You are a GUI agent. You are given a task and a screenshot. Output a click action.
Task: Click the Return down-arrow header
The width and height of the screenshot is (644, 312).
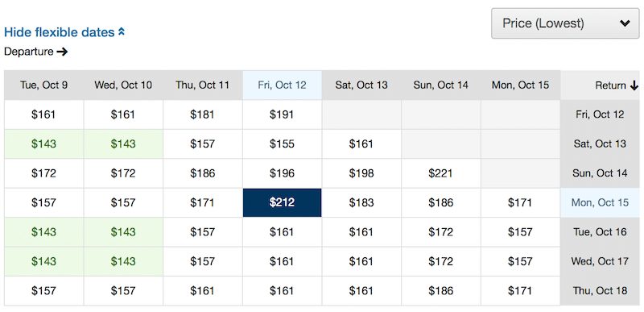pyautogui.click(x=617, y=85)
